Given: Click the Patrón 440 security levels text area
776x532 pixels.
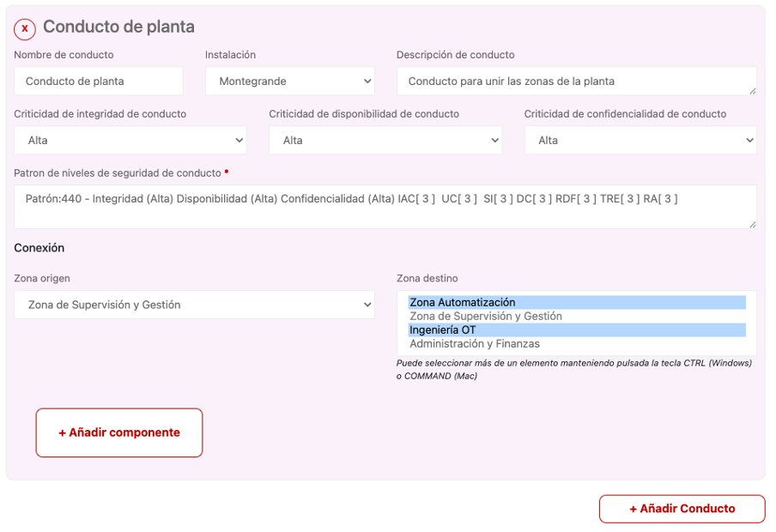Looking at the screenshot, I should [385, 207].
